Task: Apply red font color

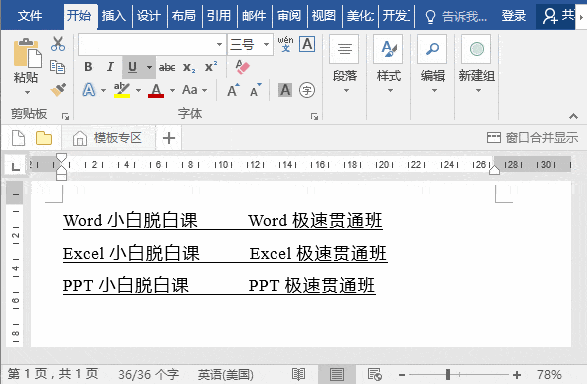Action: click(x=156, y=90)
